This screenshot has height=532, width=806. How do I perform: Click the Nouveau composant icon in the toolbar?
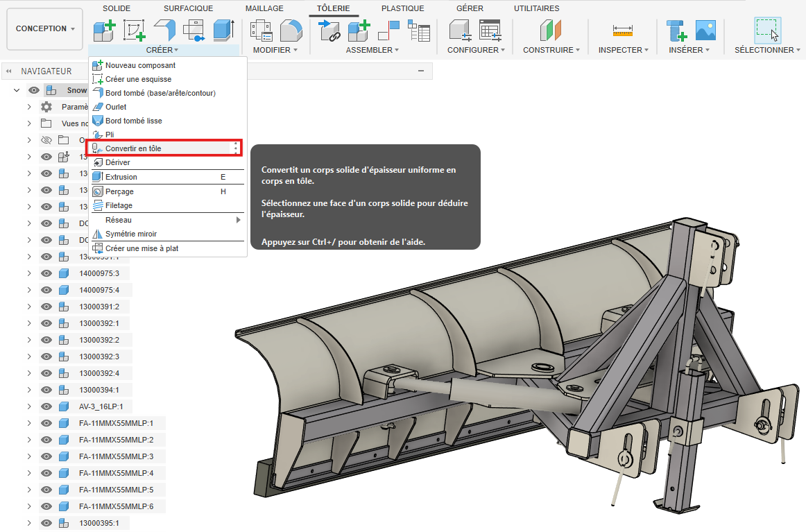click(104, 30)
